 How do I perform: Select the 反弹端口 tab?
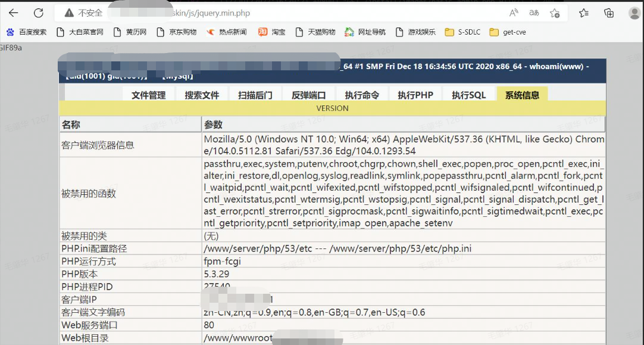(308, 94)
